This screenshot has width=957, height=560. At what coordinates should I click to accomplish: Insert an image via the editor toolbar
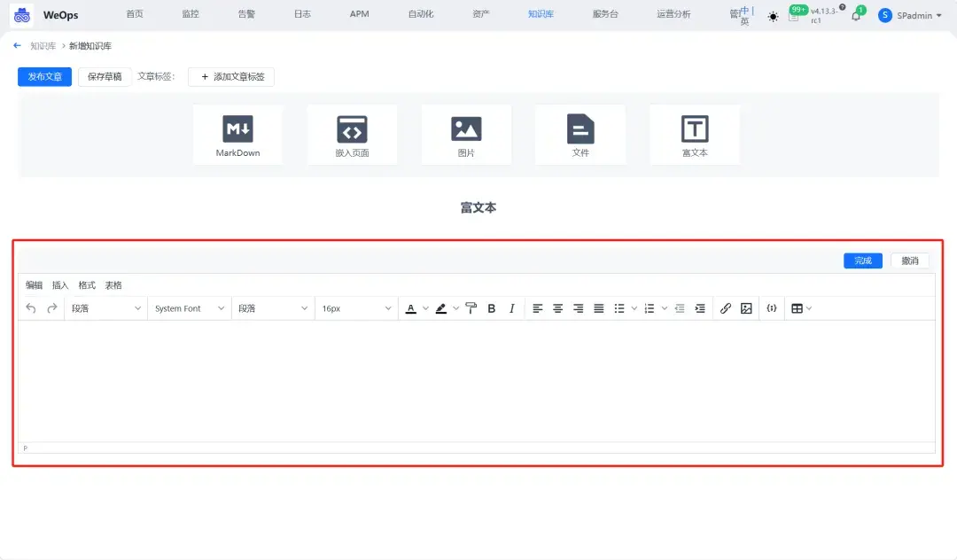pyautogui.click(x=746, y=307)
